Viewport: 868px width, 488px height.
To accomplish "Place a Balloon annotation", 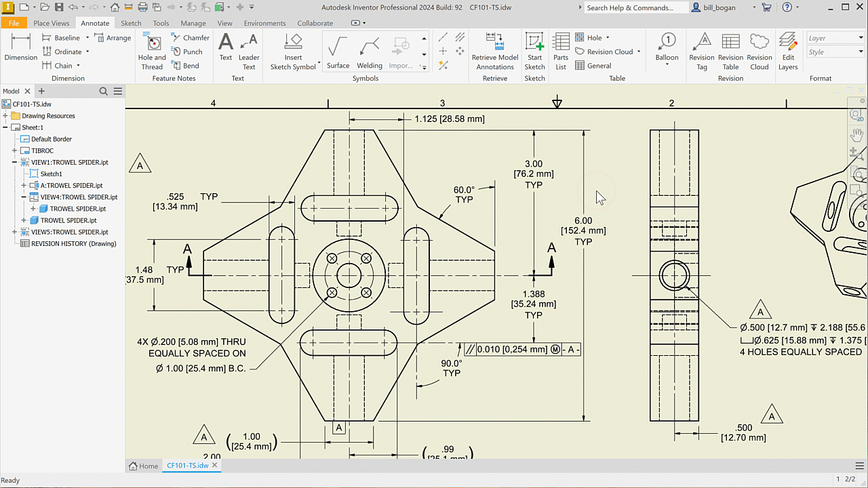I will point(667,47).
